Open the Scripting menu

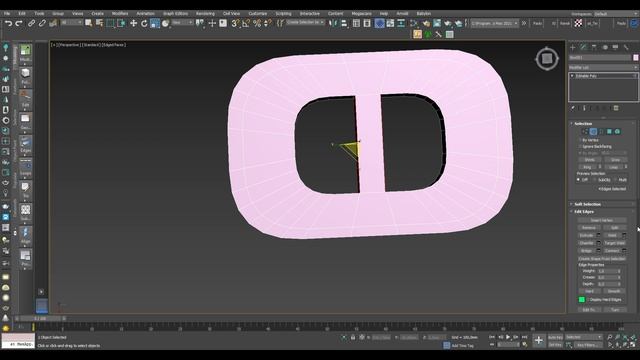point(283,13)
